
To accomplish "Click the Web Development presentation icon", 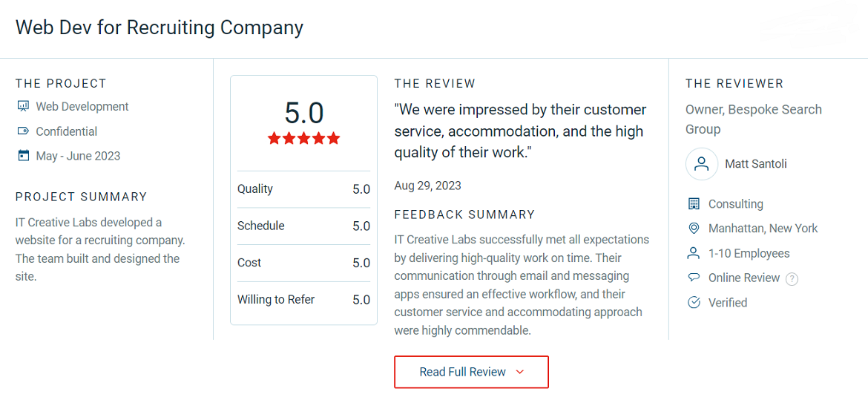I will click(x=23, y=105).
